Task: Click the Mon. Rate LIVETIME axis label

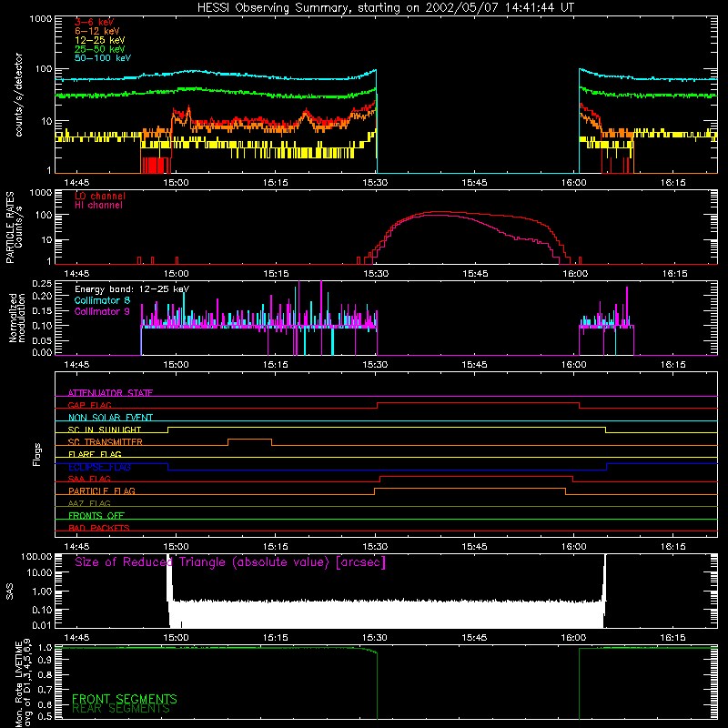Action: 23,683
